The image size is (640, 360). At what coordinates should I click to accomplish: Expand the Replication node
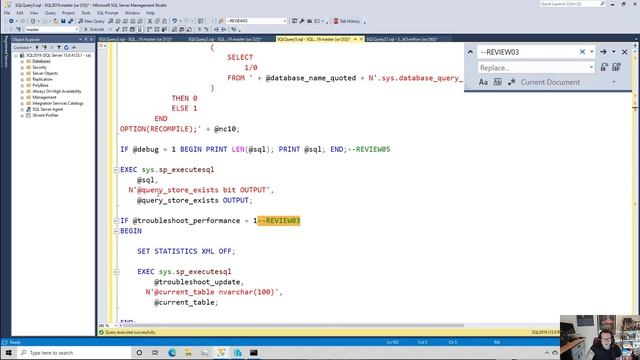tap(22, 79)
